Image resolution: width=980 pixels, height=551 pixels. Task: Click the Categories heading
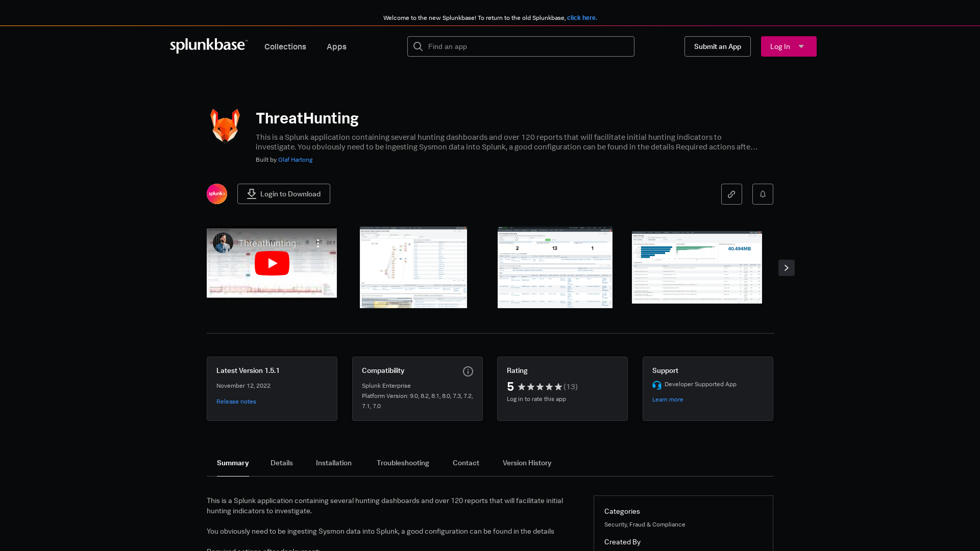622,511
